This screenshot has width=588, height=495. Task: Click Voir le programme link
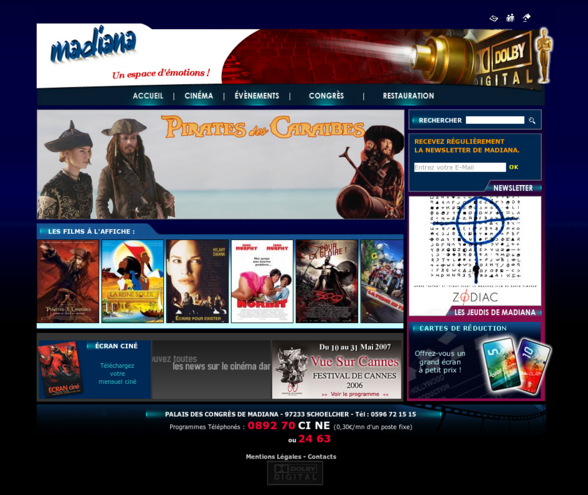[x=355, y=394]
